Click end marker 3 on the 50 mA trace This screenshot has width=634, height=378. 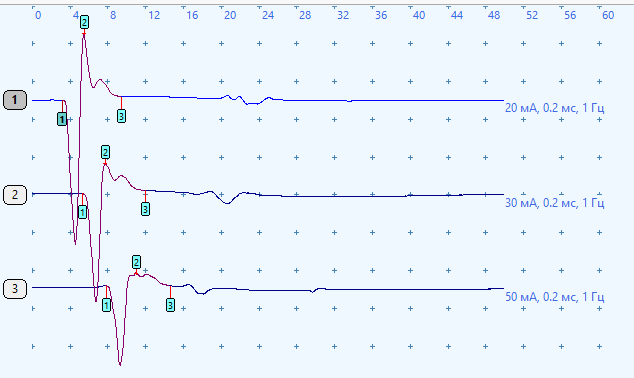click(x=170, y=305)
